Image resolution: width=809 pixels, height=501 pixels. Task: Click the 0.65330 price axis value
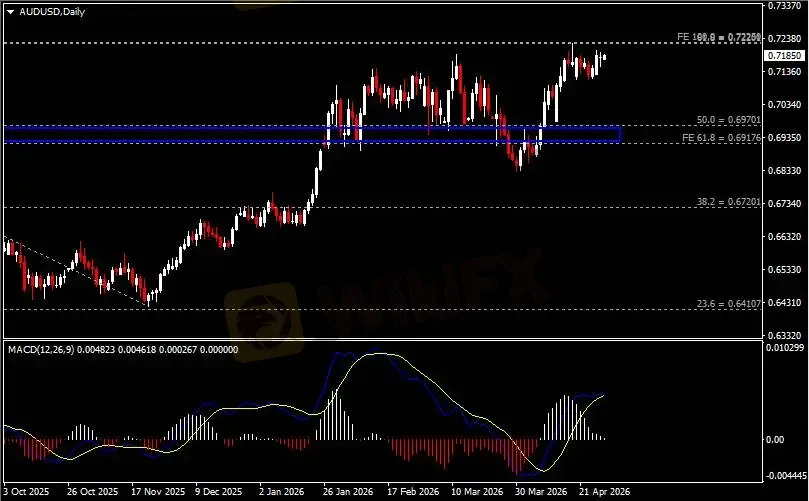[x=785, y=270]
